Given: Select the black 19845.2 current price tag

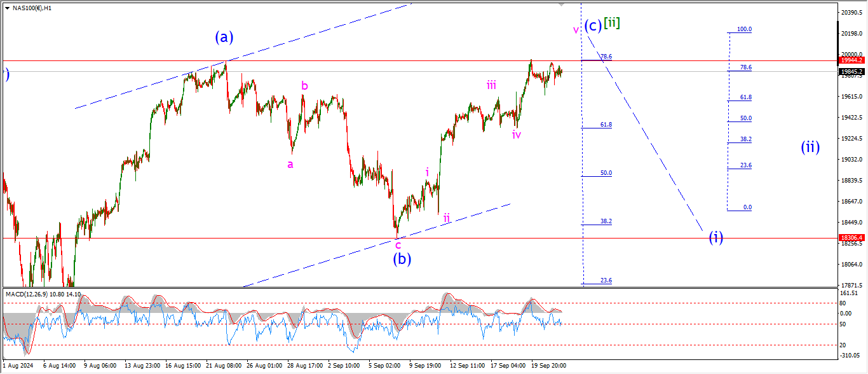Looking at the screenshot, I should (850, 72).
